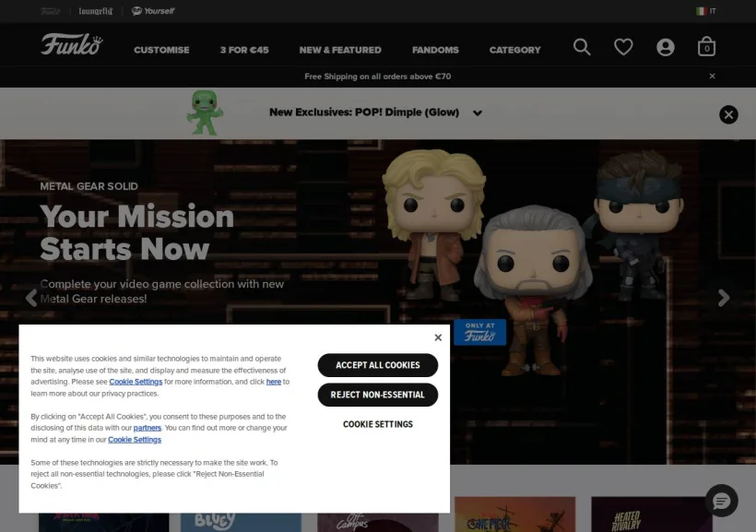Open the account profile icon
This screenshot has width=756, height=532.
666,47
